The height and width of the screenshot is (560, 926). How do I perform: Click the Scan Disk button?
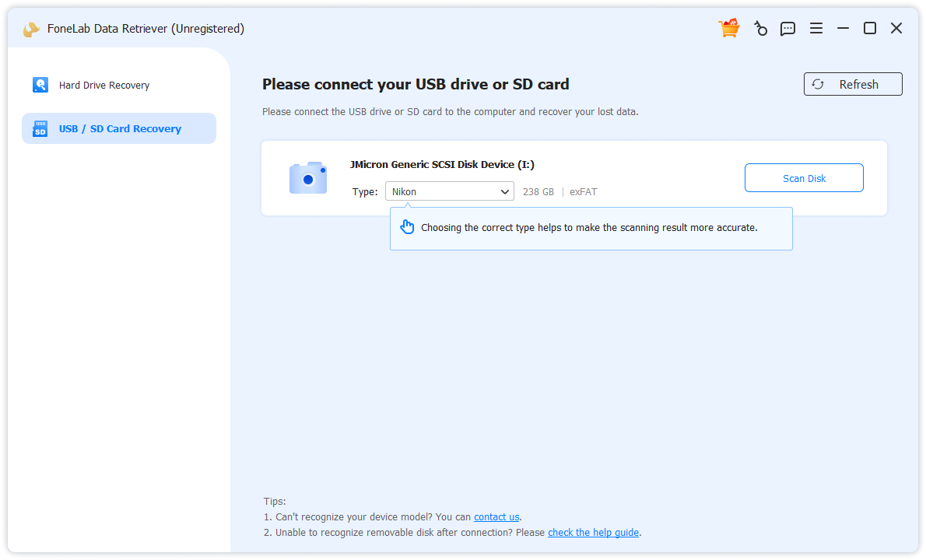(804, 177)
